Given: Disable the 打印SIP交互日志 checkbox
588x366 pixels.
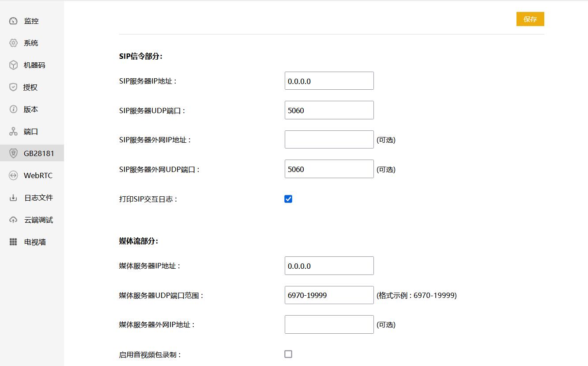Looking at the screenshot, I should click(x=288, y=199).
